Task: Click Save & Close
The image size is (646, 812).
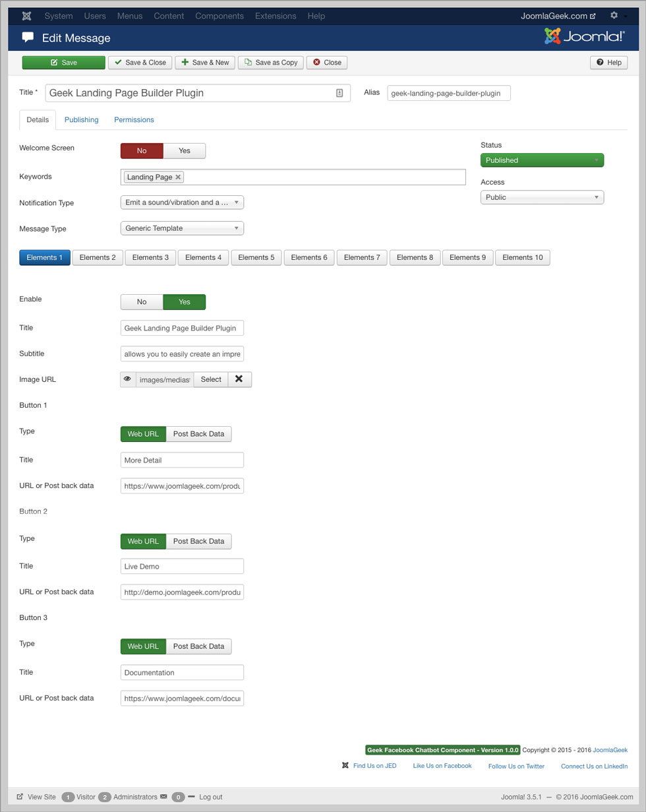Action: 140,63
